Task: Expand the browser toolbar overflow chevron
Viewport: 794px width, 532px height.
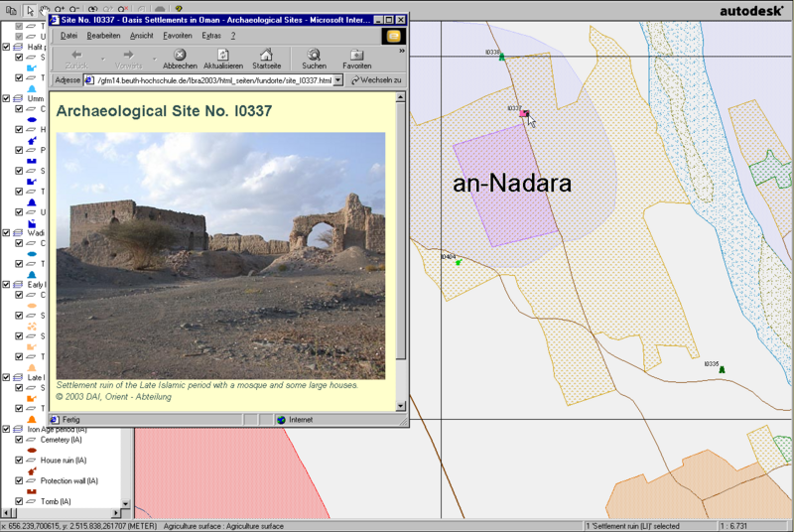Action: (x=402, y=50)
